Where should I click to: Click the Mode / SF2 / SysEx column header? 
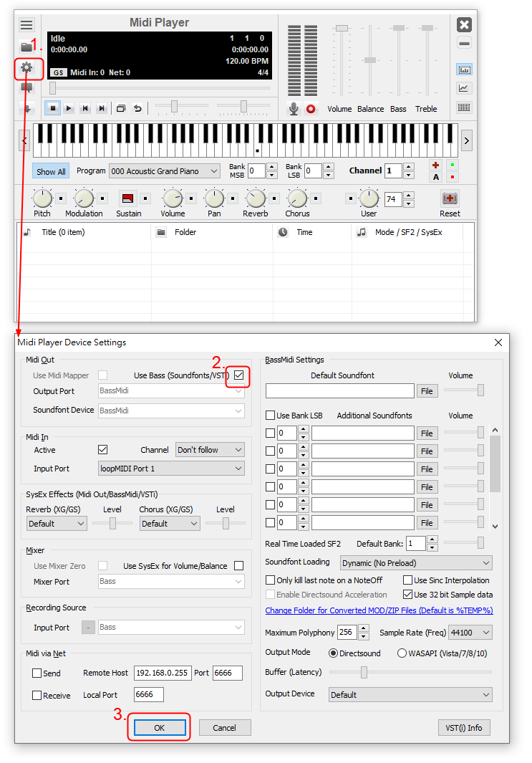(407, 233)
